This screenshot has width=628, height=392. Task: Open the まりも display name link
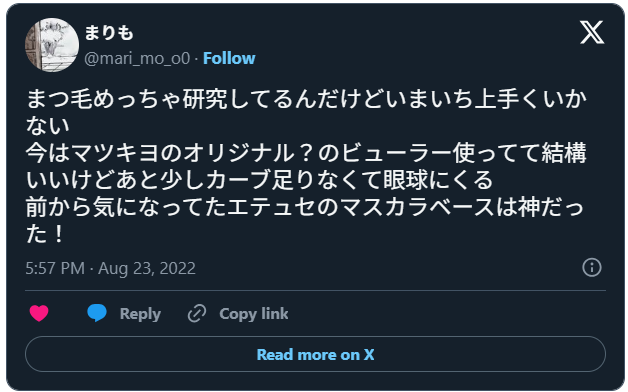pos(109,32)
